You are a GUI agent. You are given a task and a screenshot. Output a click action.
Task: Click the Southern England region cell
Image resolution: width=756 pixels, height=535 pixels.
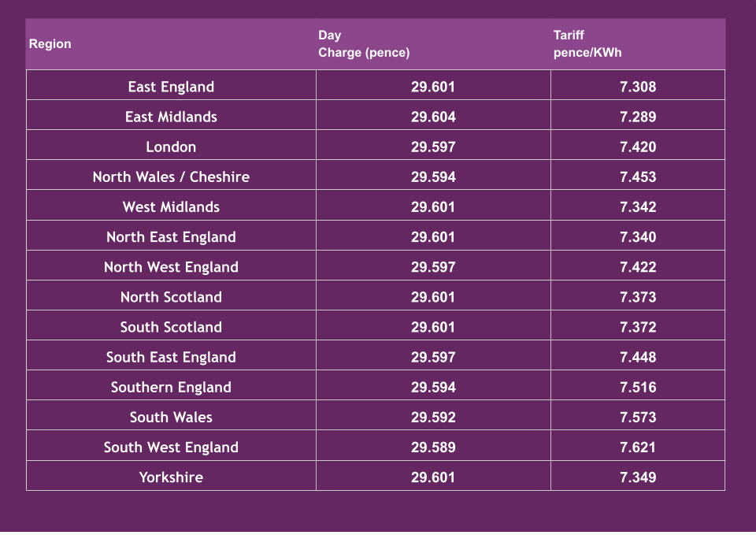pos(171,386)
